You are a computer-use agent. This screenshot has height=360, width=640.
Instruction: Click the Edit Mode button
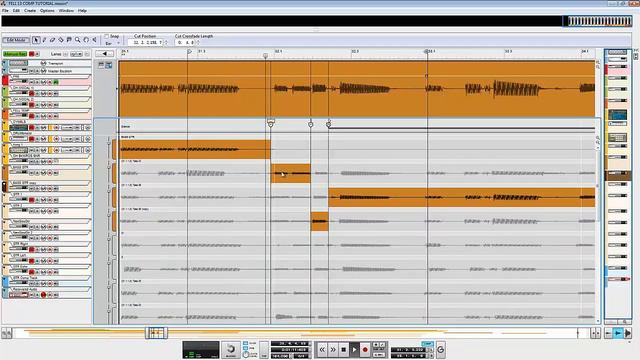(x=16, y=40)
